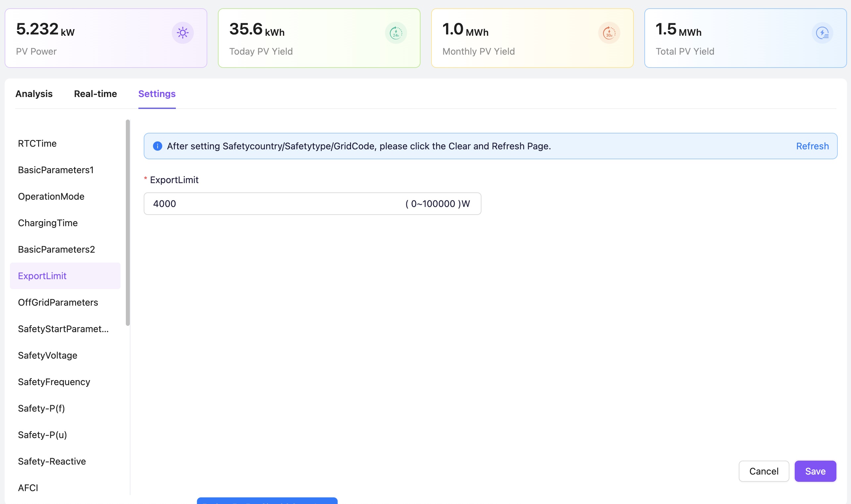Click the 30d icon on Monthly PV Yield
Viewport: 851px width, 504px height.
(x=609, y=33)
